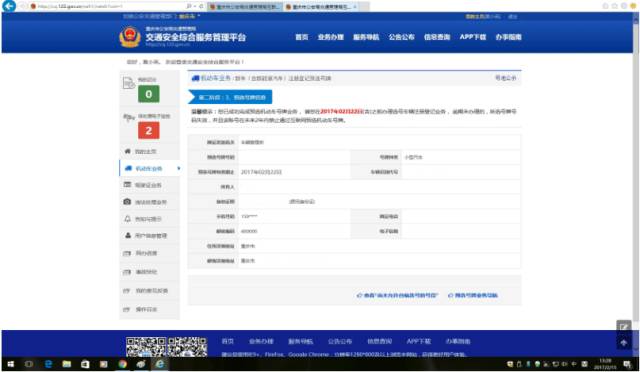The height and width of the screenshot is (372, 640).
Task: Click 业务办理 in the header navigation
Action: pos(331,37)
